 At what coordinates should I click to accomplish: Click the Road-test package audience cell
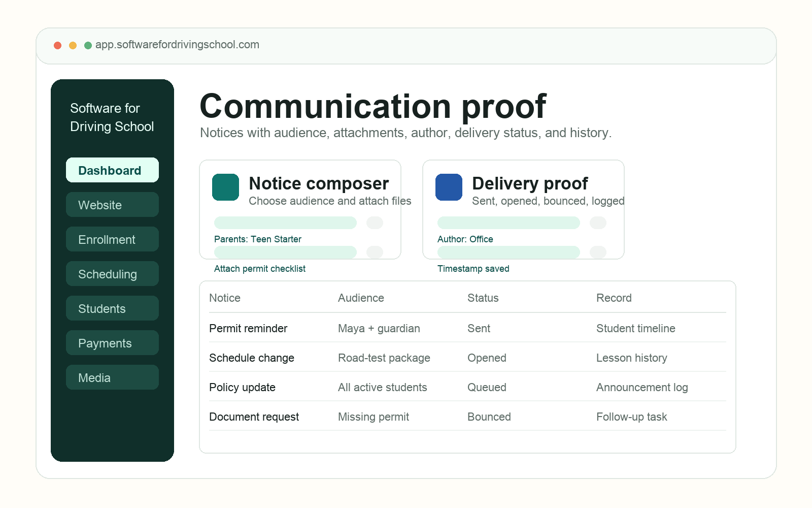[384, 358]
